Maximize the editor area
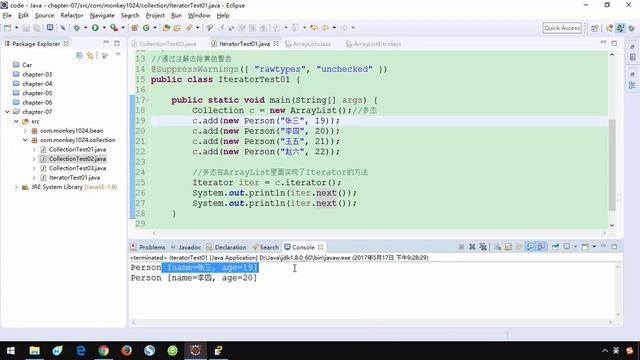The image size is (640, 360). pyautogui.click(x=614, y=43)
